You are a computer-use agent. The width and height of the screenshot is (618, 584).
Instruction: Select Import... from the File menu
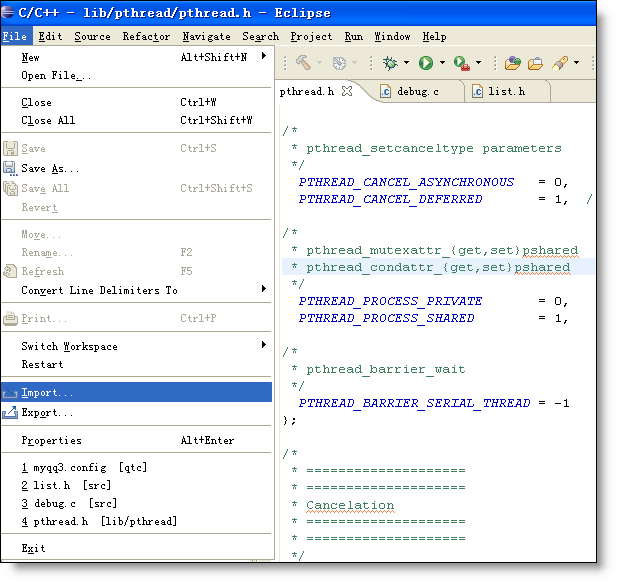pos(47,393)
